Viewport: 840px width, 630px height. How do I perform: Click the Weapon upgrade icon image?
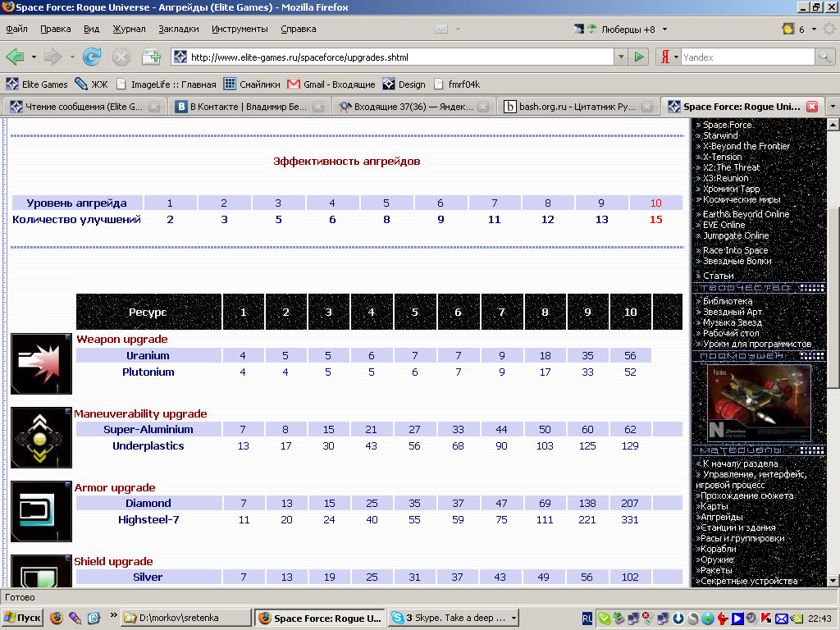pos(41,363)
